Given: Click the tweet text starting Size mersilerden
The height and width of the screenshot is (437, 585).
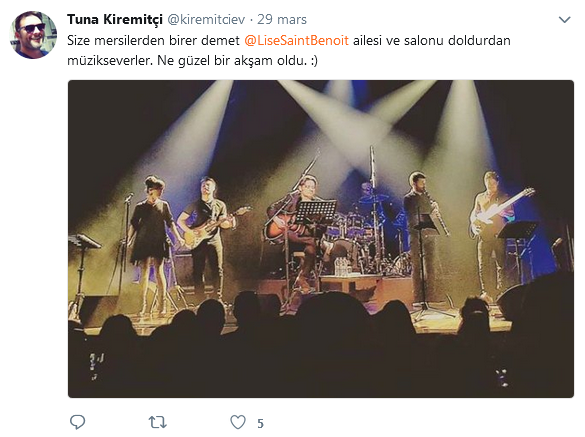Looking at the screenshot, I should pos(288,50).
